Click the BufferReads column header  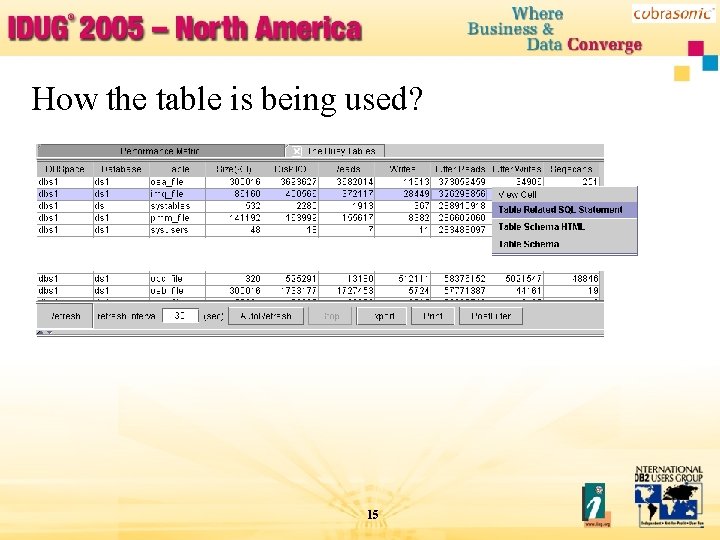pyautogui.click(x=460, y=169)
